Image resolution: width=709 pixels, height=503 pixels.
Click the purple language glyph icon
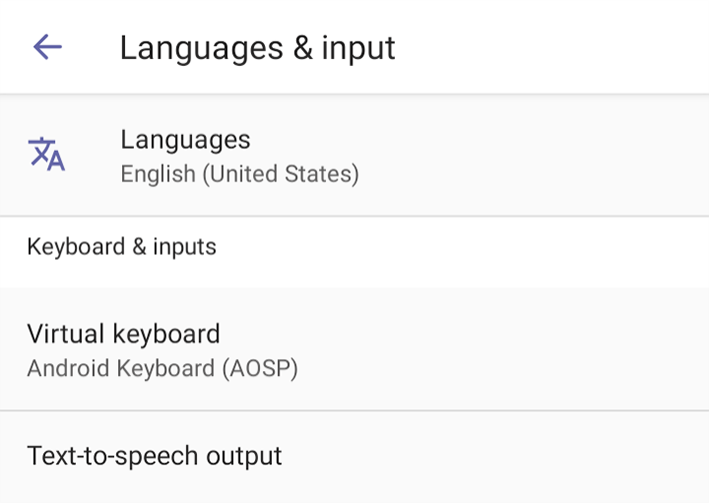click(47, 154)
